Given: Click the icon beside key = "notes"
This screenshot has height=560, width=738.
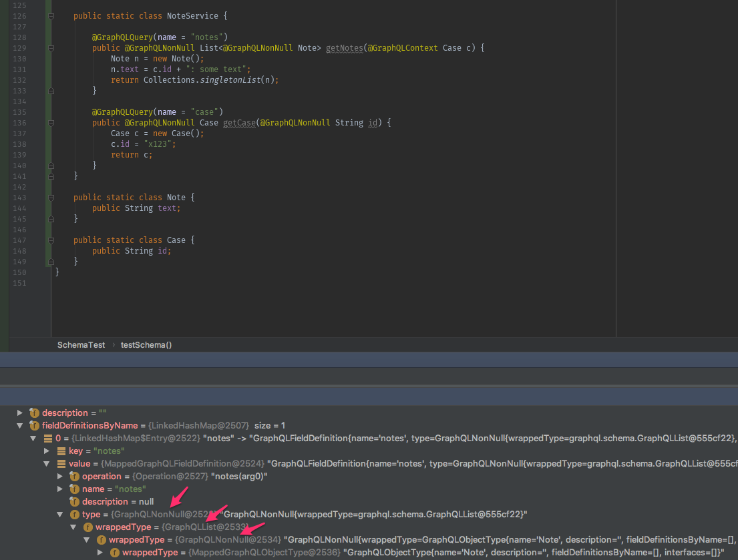Looking at the screenshot, I should click(61, 451).
